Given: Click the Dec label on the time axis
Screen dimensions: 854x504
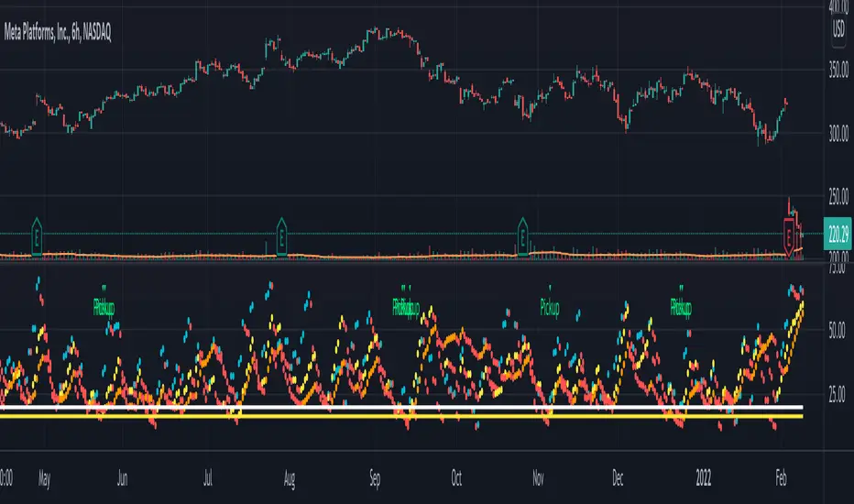Looking at the screenshot, I should [618, 478].
